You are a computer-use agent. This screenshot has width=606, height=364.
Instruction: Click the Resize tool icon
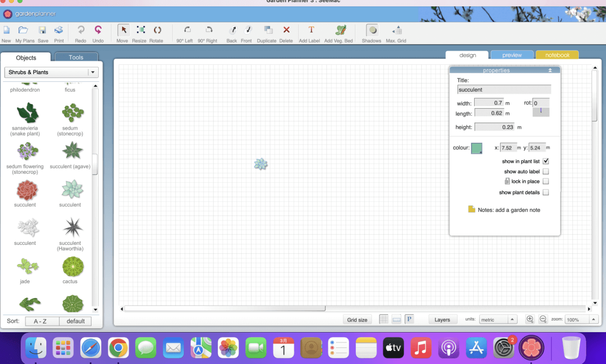coord(140,31)
